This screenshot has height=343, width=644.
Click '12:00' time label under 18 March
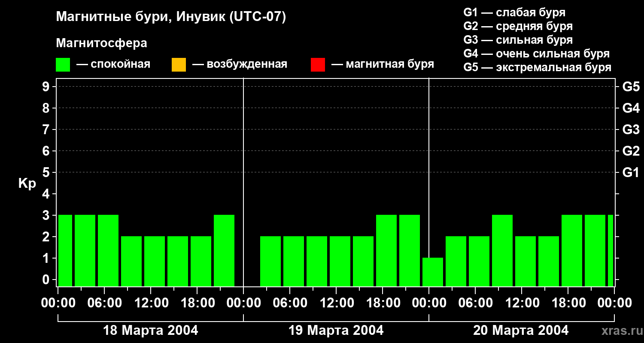point(151,303)
